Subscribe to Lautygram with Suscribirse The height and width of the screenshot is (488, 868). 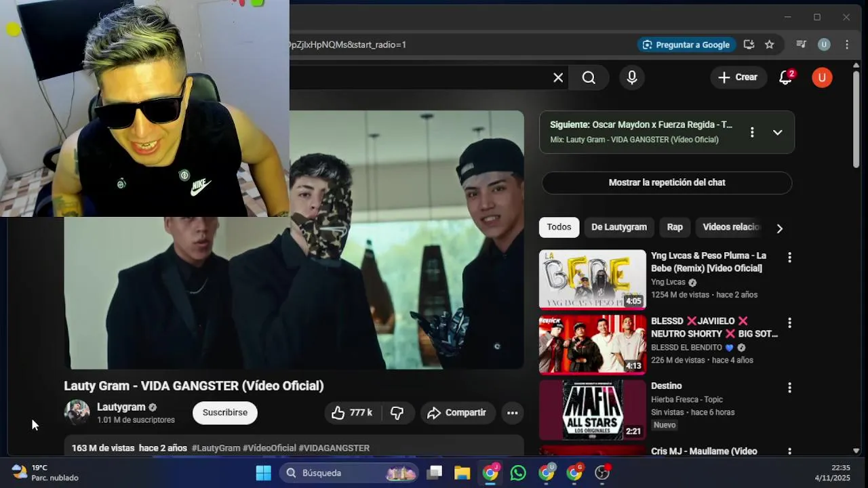[225, 413]
